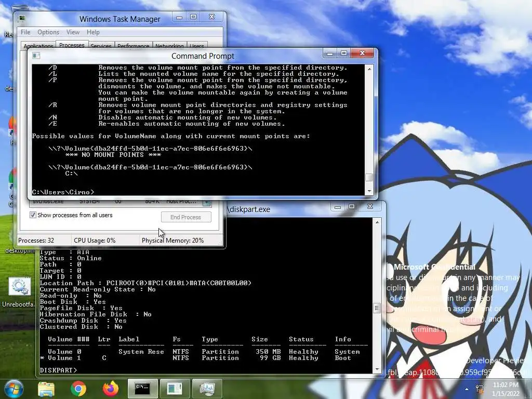
Task: Click the Location Path line in diskpart
Action: point(145,283)
